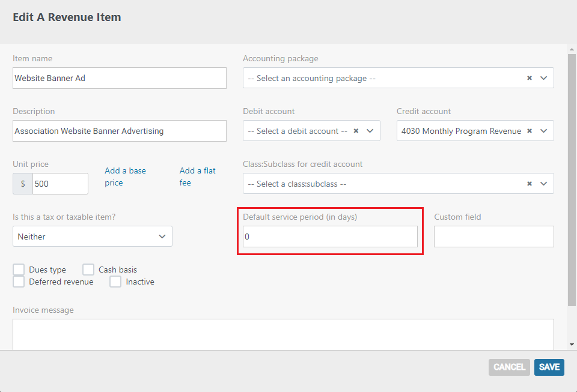Clear the Debit account selection x icon
The width and height of the screenshot is (577, 392).
click(x=356, y=131)
